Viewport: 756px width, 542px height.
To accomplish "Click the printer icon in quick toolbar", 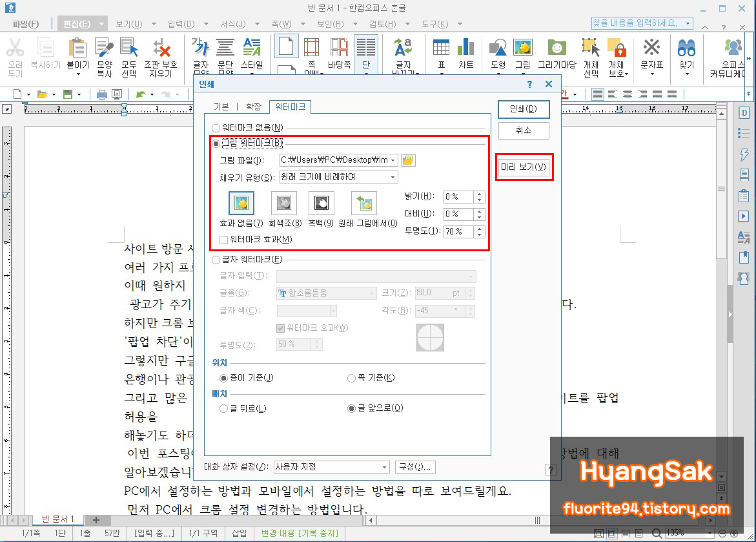I will [x=102, y=94].
